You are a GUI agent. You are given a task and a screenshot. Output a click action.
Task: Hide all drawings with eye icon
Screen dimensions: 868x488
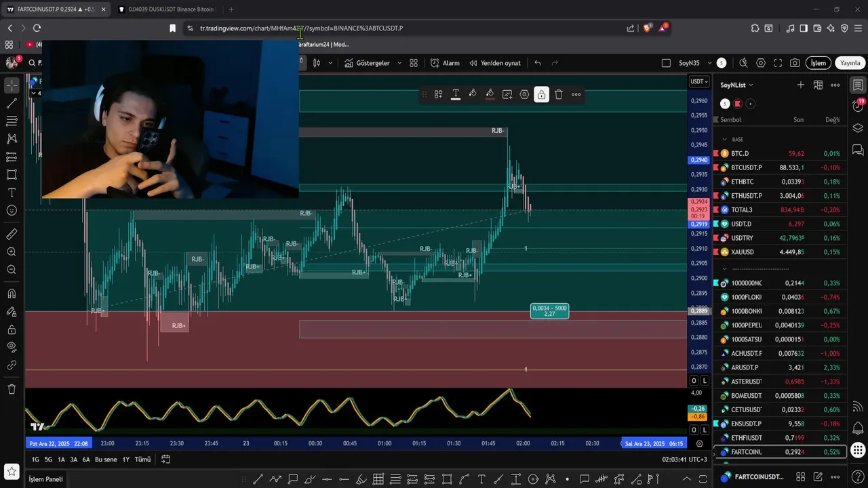pyautogui.click(x=12, y=347)
